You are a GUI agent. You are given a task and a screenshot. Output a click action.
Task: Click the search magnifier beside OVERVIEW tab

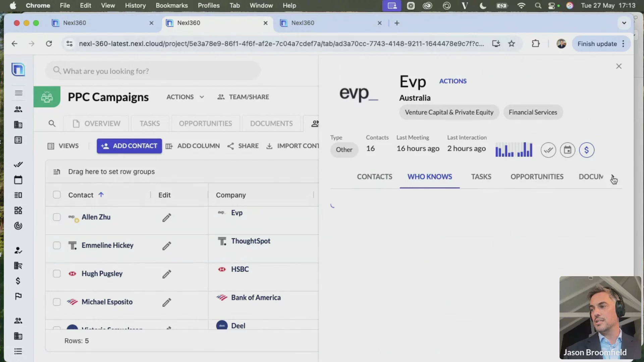52,123
